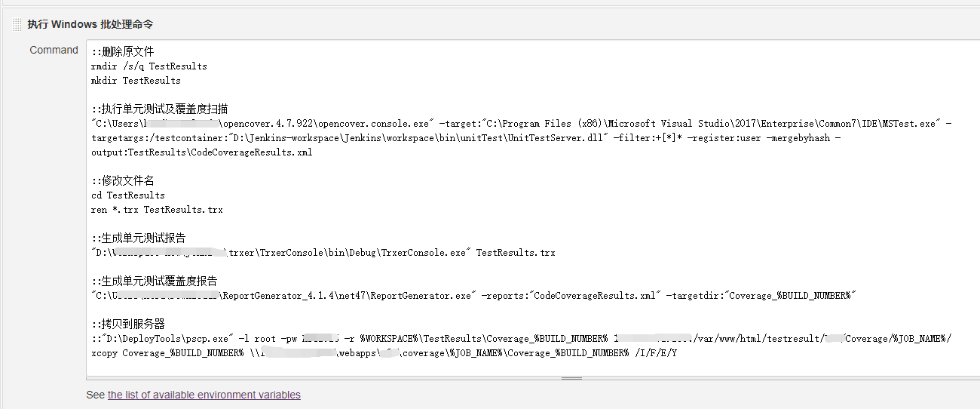Click the '::删除原文件' comment line
The image size is (980, 409).
point(122,52)
